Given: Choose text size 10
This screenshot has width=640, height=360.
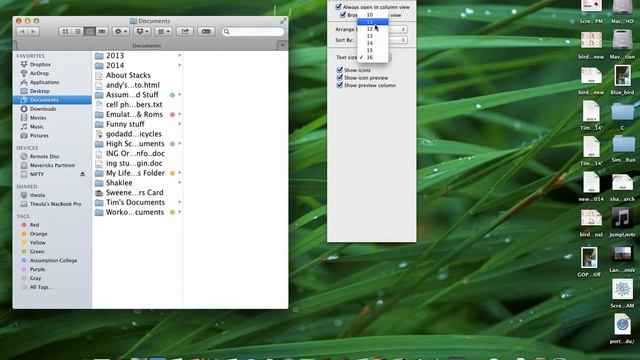Looking at the screenshot, I should pyautogui.click(x=372, y=15).
